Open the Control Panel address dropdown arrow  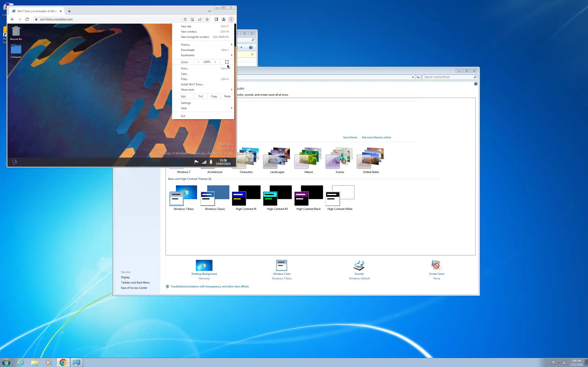click(x=413, y=77)
